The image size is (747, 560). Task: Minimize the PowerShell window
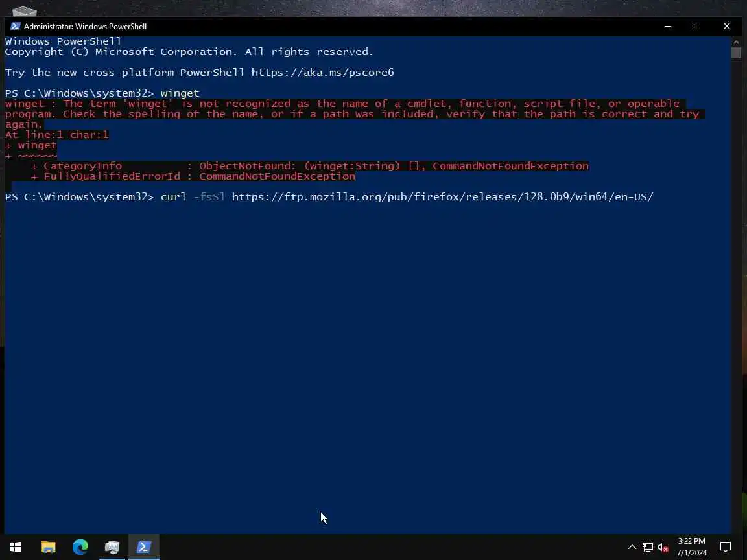coord(668,26)
